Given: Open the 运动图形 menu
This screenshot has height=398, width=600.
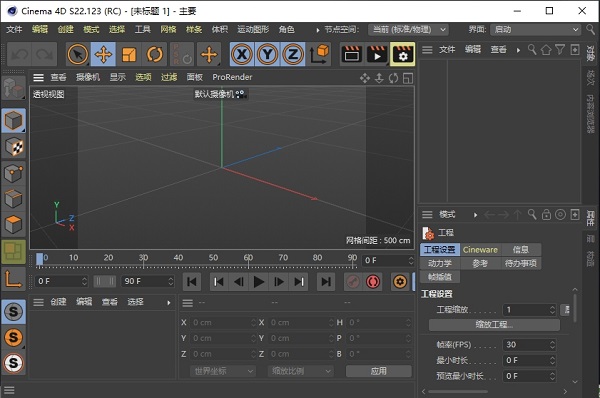Looking at the screenshot, I should tap(253, 29).
